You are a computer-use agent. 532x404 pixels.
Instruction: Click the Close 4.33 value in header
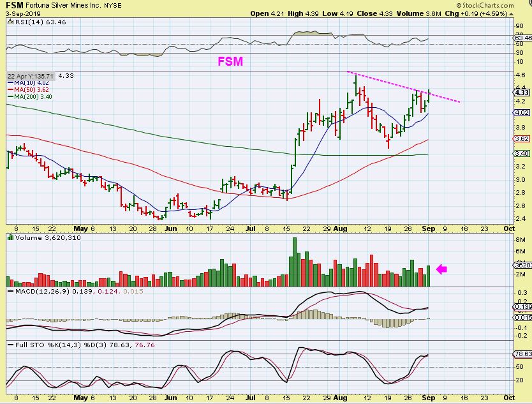(374, 14)
